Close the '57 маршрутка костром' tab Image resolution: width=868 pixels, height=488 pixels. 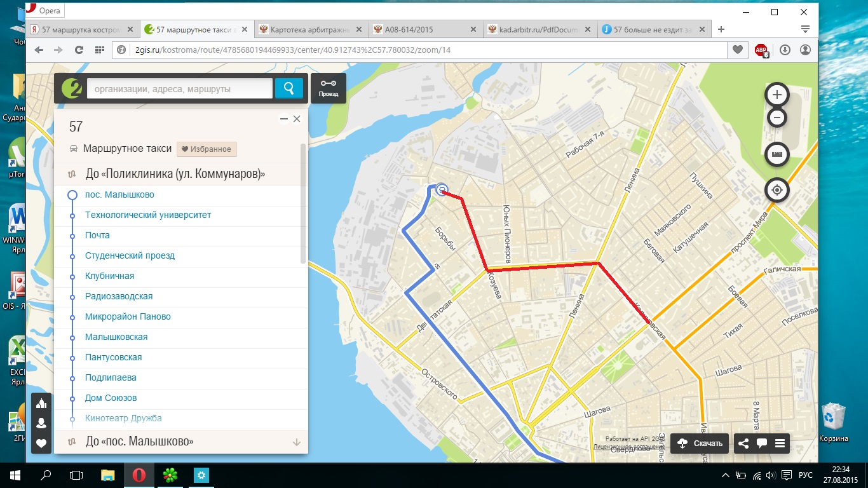pos(130,29)
